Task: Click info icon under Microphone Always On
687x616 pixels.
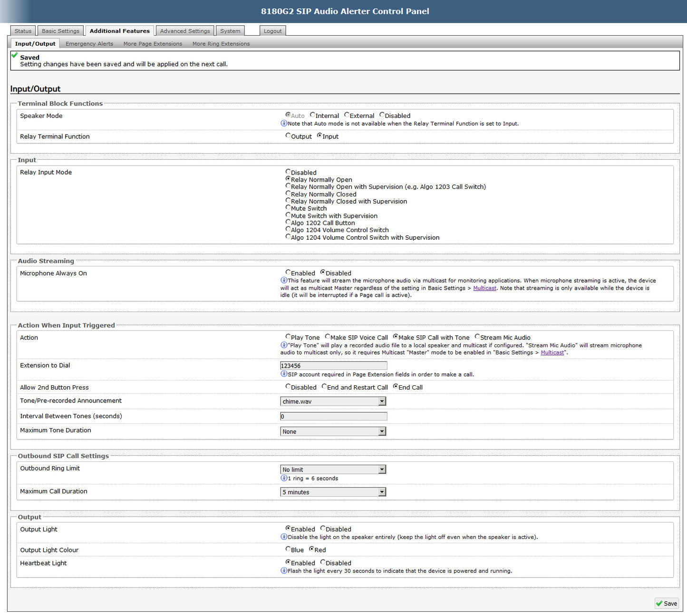Action: [284, 280]
